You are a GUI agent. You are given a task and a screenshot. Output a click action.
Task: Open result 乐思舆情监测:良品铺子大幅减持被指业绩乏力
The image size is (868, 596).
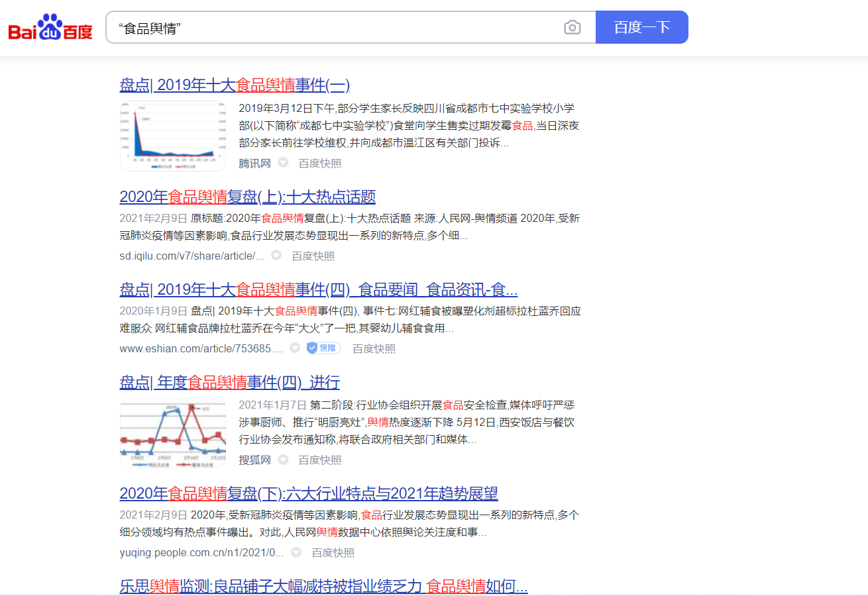(323, 586)
